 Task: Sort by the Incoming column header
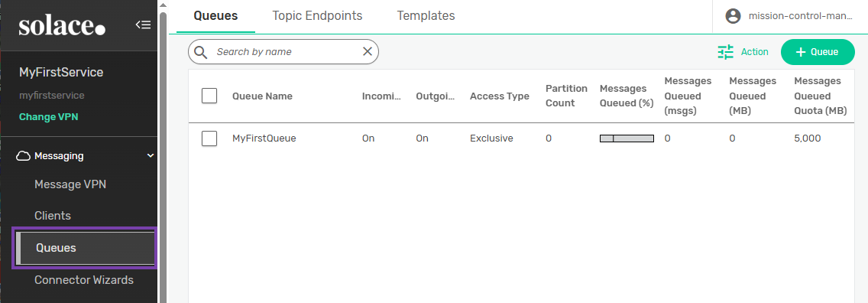[381, 96]
